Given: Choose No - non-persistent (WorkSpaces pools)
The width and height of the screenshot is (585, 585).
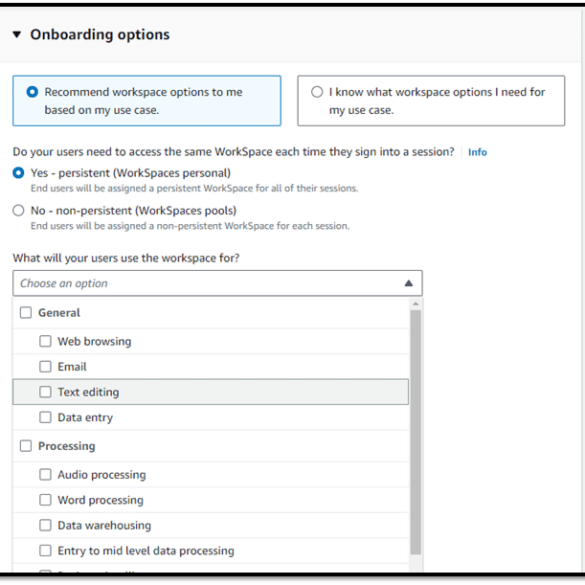Looking at the screenshot, I should pos(18,210).
